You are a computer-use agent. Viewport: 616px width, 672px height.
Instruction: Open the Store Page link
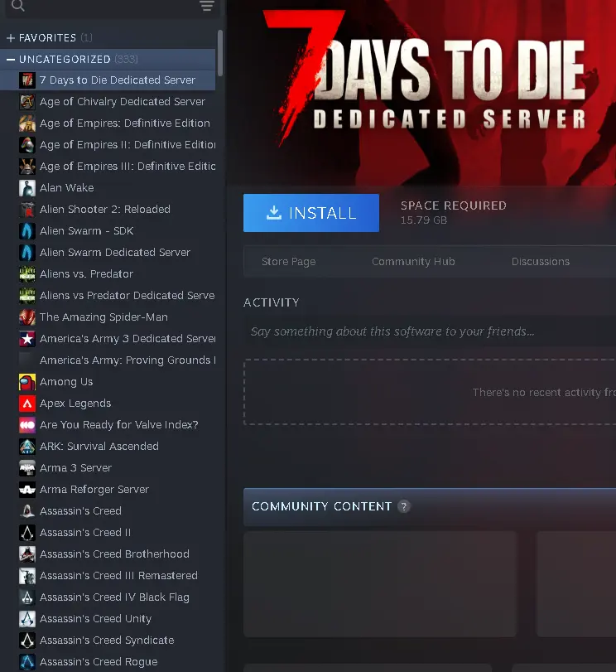(x=289, y=262)
